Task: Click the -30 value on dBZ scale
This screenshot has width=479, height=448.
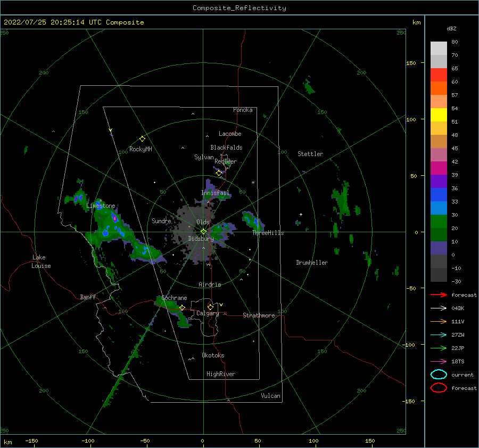Action: coord(456,281)
